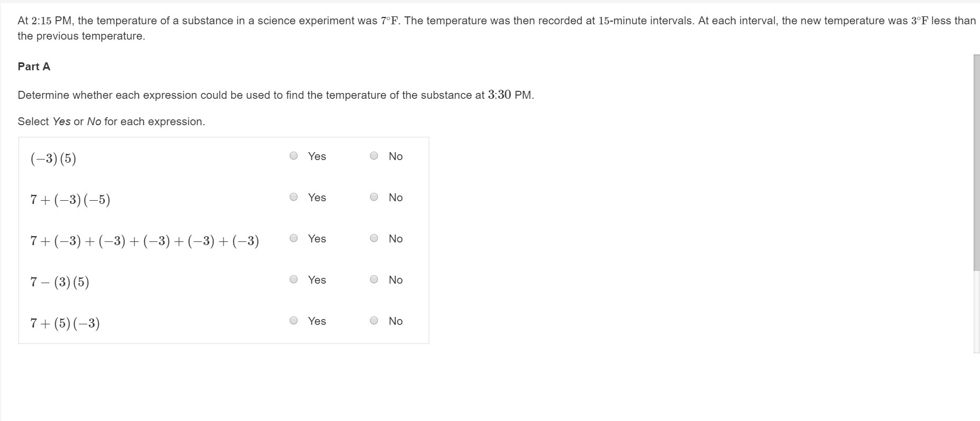The height and width of the screenshot is (421, 980).
Task: Select Yes for expression (−3)(5)
Action: click(x=294, y=156)
